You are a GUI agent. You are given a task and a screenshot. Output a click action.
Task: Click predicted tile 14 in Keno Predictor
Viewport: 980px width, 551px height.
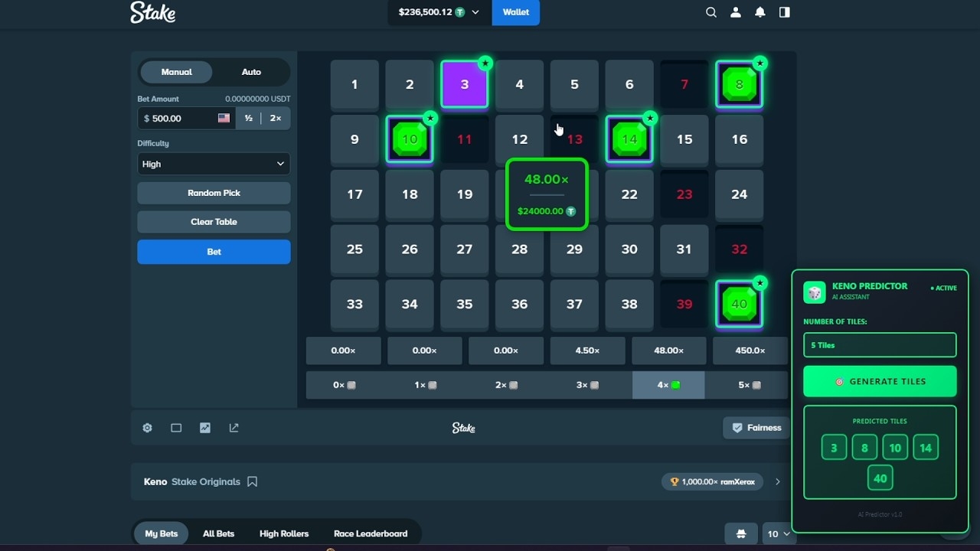tap(926, 448)
